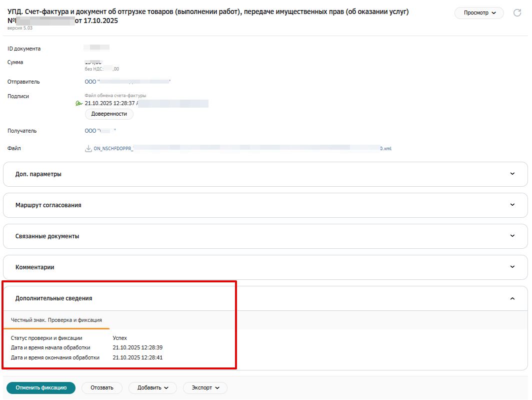Expand the Маршрут согласования section
This screenshot has width=532, height=400.
[x=265, y=205]
